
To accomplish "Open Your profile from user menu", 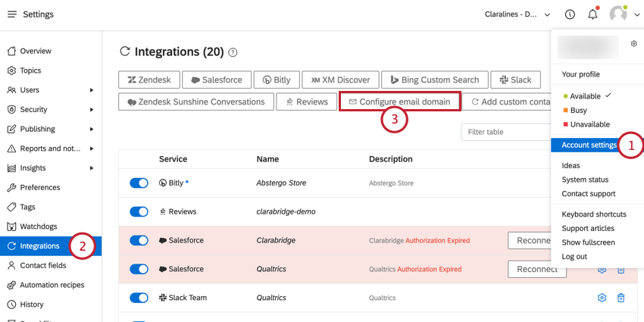I will pos(581,74).
